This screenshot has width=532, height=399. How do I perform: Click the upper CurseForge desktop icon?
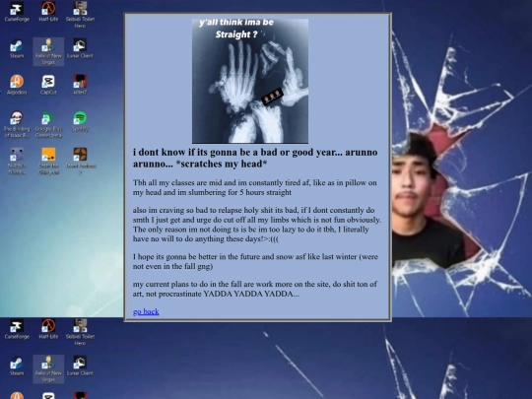(17, 12)
